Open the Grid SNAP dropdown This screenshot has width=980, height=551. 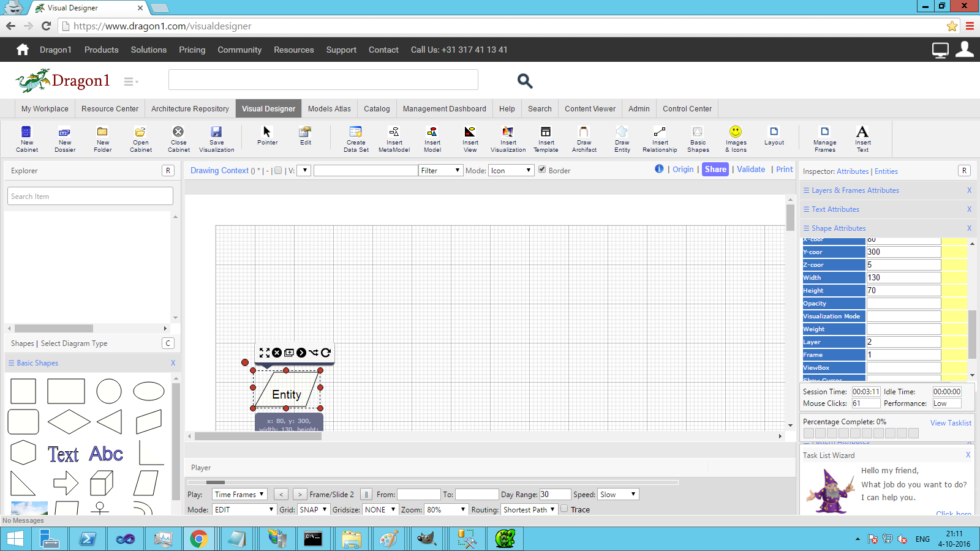tap(313, 509)
